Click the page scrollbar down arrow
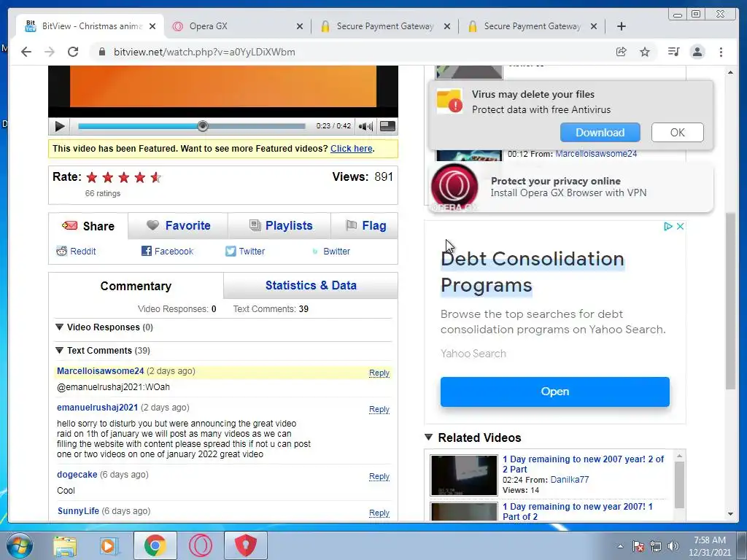 730,514
